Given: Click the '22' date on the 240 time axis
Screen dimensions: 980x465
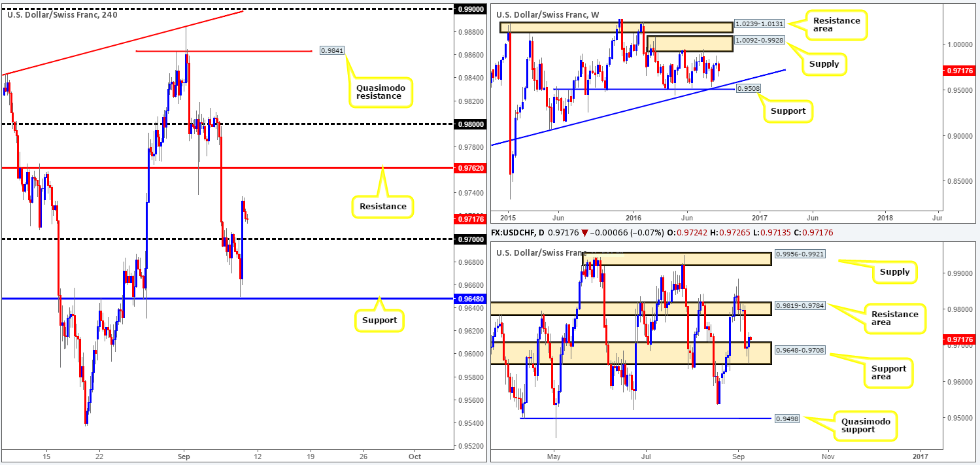Looking at the screenshot, I should tap(99, 456).
